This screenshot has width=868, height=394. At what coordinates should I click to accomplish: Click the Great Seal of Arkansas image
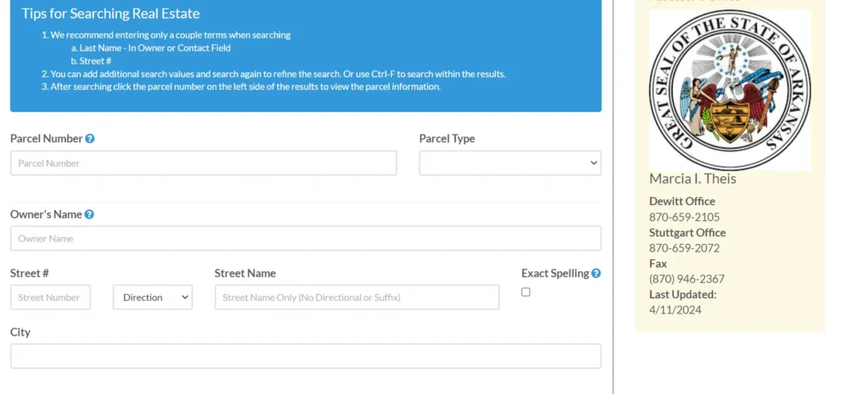pos(730,90)
